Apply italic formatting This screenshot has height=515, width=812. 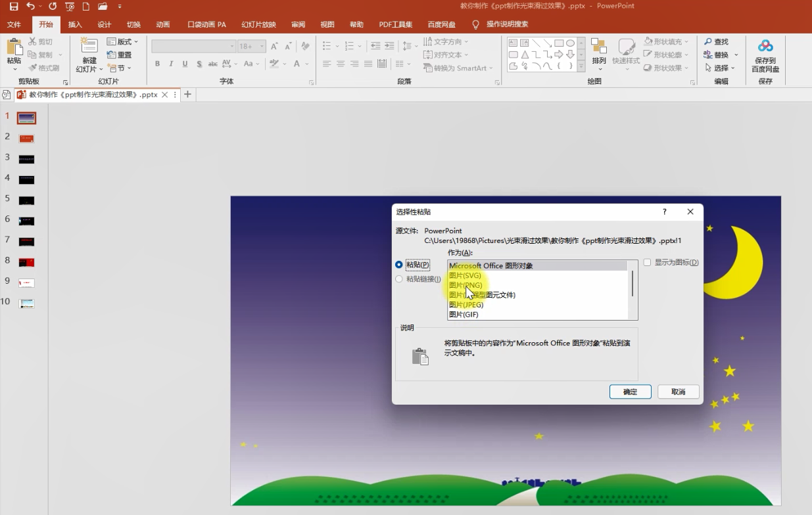click(x=171, y=64)
